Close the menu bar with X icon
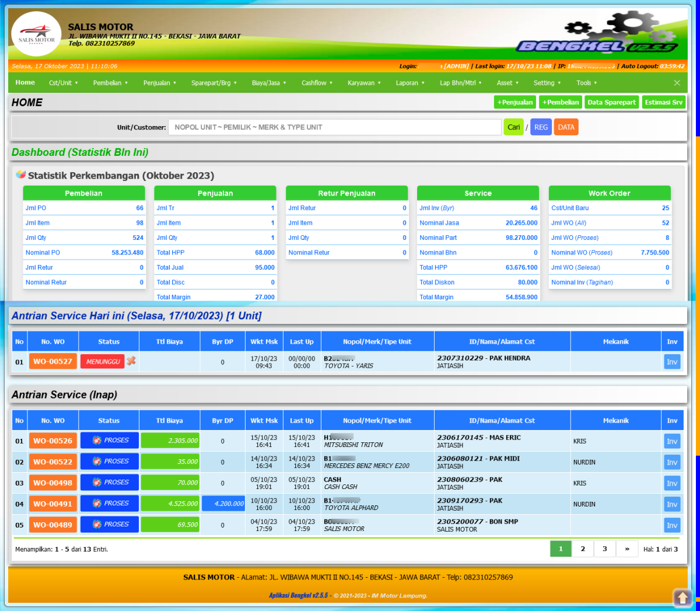 pos(677,83)
